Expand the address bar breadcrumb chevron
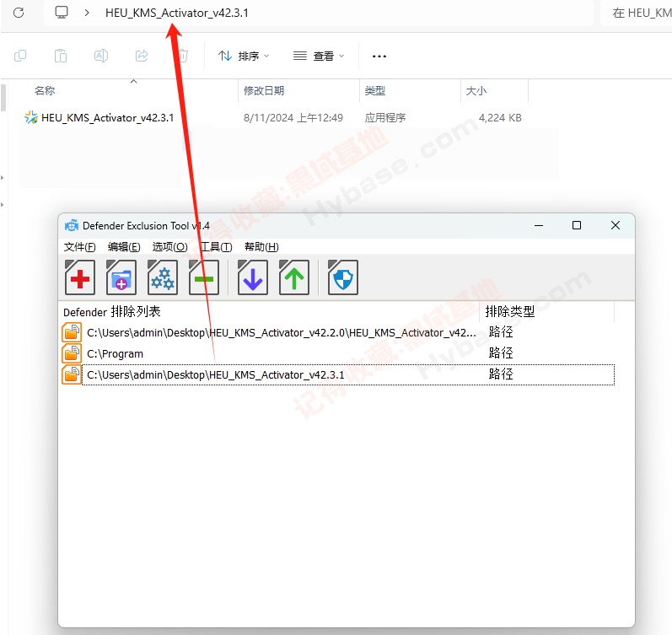672x635 pixels. [x=87, y=13]
